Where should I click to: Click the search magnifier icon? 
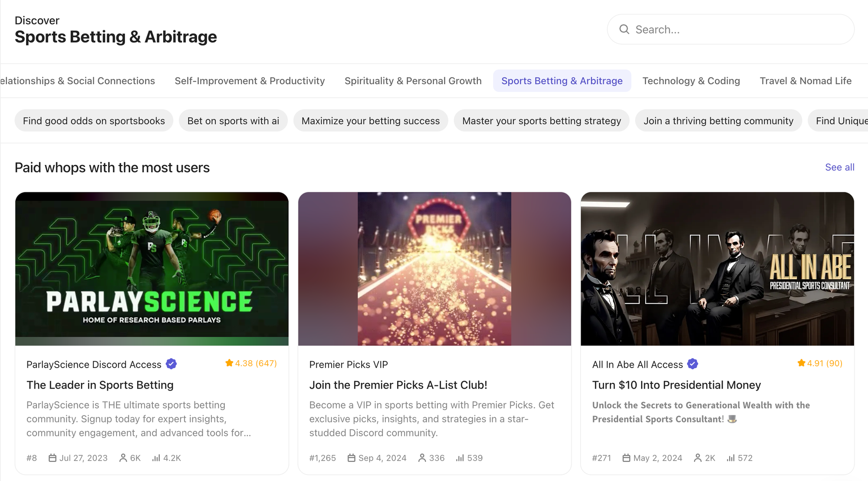[624, 29]
